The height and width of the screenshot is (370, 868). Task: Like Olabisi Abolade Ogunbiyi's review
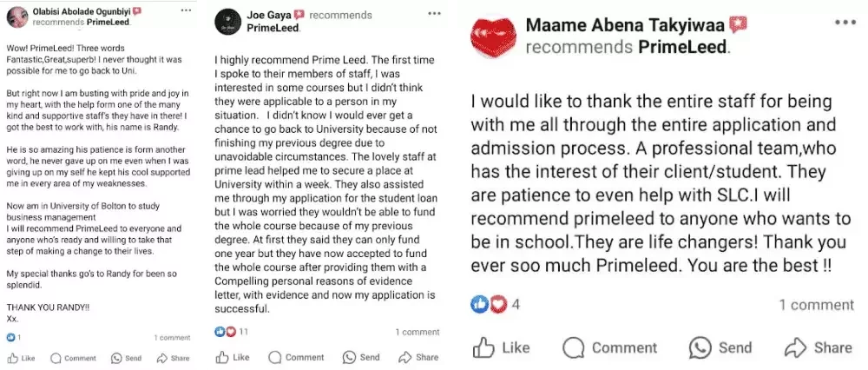(x=21, y=358)
